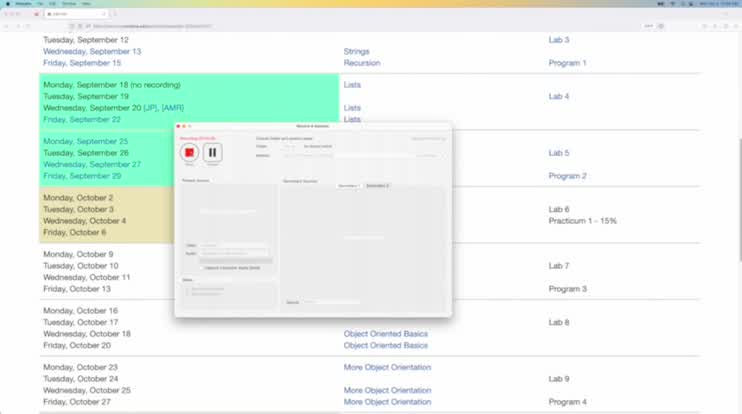The image size is (742, 414).
Task: Toggle the second checkbox in Slides section
Action: point(187,294)
